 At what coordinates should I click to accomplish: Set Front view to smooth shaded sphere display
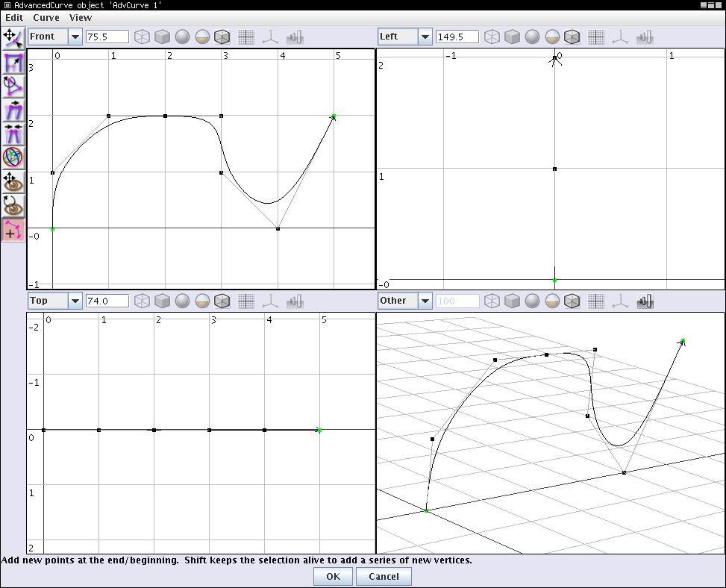click(182, 37)
